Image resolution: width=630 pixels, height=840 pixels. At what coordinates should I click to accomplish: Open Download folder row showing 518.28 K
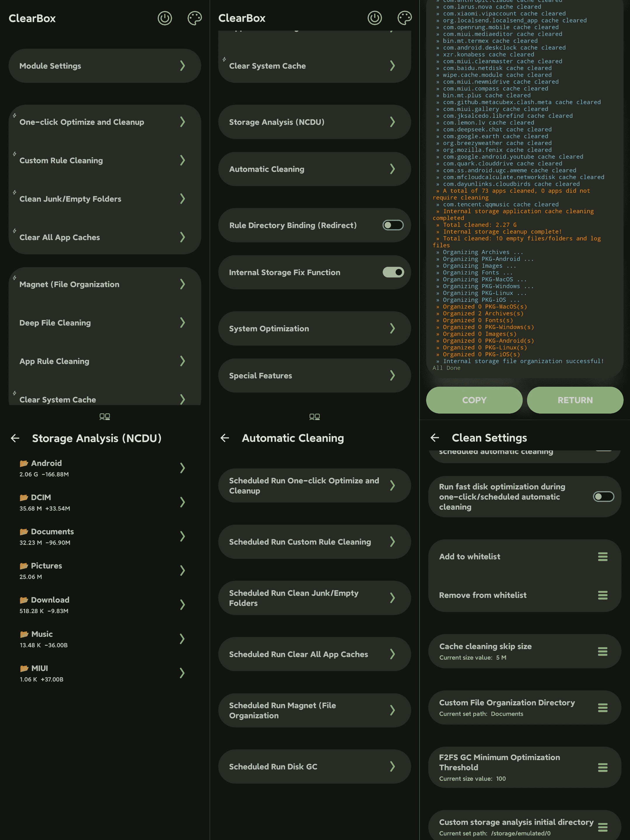tap(105, 605)
